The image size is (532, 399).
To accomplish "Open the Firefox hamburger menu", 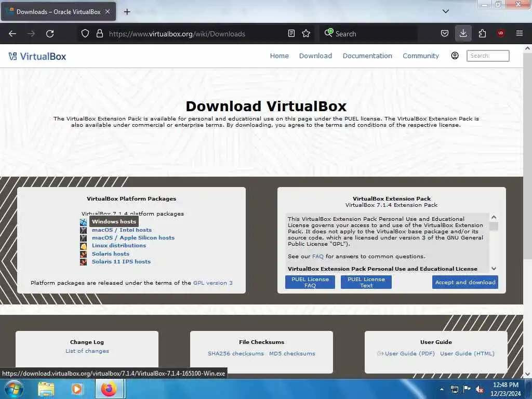I will tap(520, 33).
